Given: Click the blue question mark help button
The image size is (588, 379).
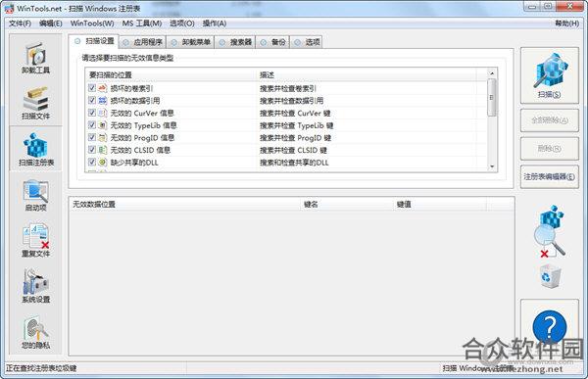Looking at the screenshot, I should (550, 327).
